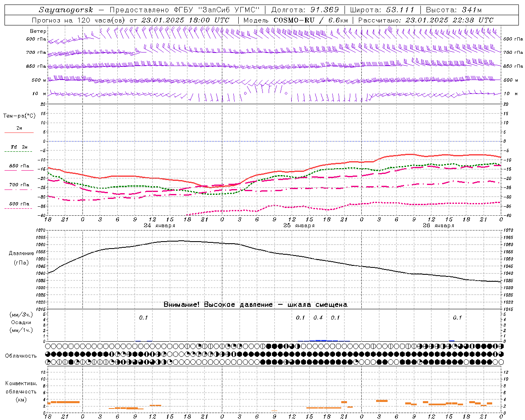
Task: Click the '(мм/3ч.)' precipitation unit label
Action: click(21, 315)
